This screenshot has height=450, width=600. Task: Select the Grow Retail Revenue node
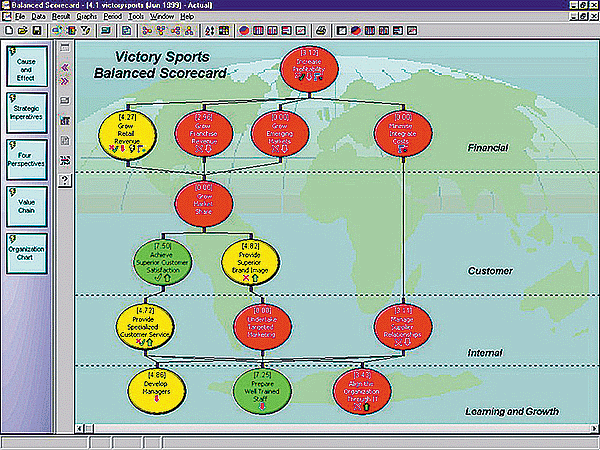(x=127, y=134)
